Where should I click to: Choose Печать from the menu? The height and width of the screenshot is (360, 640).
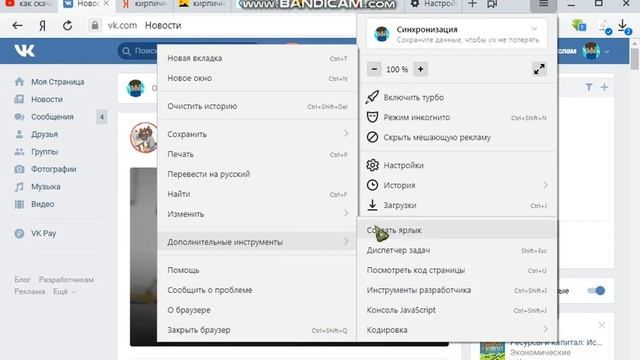coord(257,154)
